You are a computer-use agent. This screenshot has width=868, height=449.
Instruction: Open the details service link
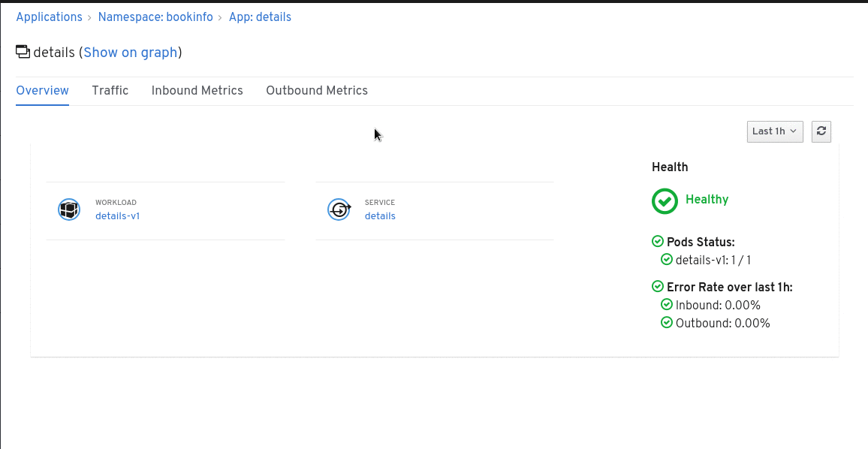[380, 216]
